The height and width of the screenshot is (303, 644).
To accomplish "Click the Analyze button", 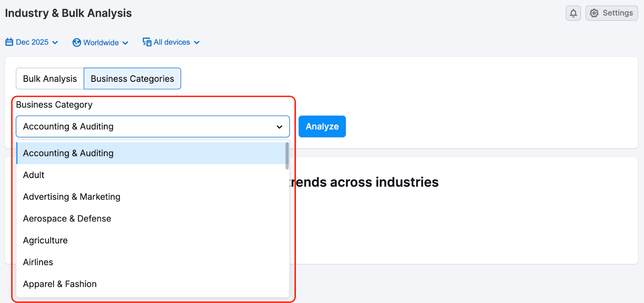I will (x=322, y=127).
